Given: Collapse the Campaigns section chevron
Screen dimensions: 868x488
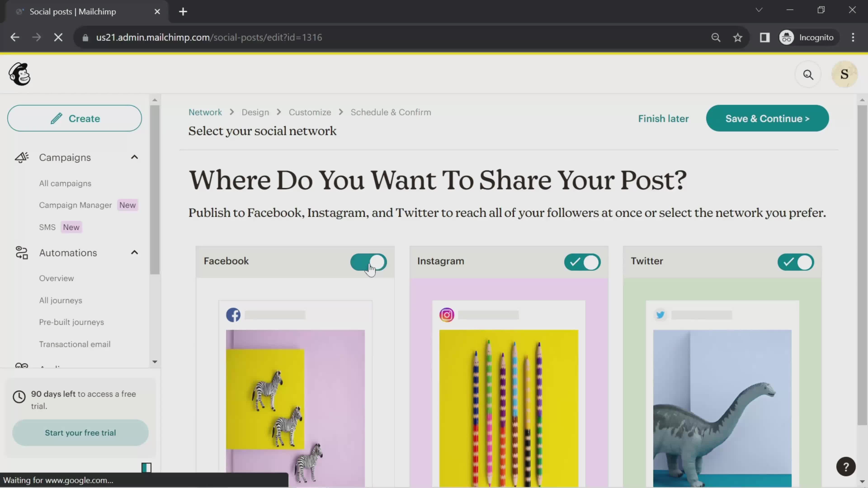Looking at the screenshot, I should pos(134,157).
